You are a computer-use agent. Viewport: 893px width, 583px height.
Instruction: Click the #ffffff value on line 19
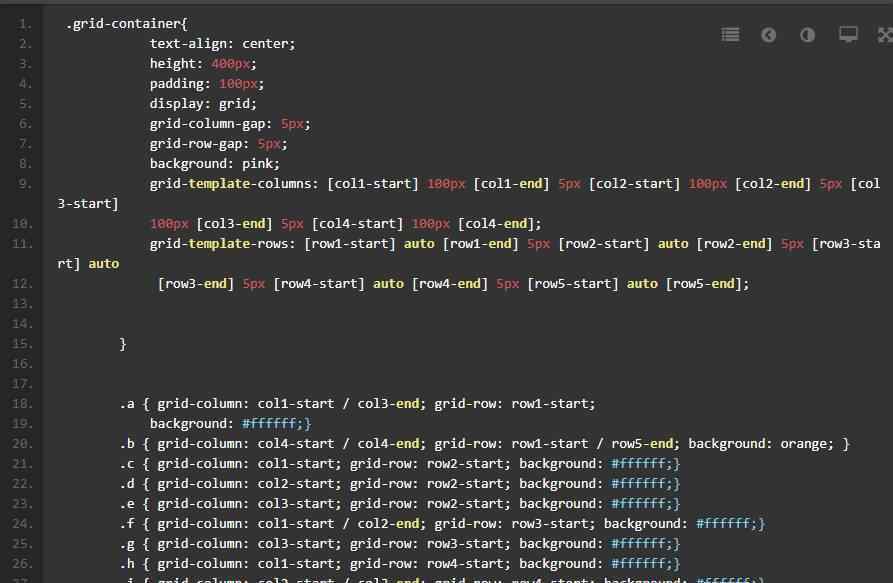(x=276, y=424)
